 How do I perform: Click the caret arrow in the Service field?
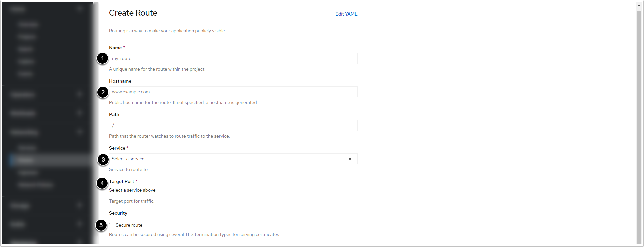tap(350, 159)
